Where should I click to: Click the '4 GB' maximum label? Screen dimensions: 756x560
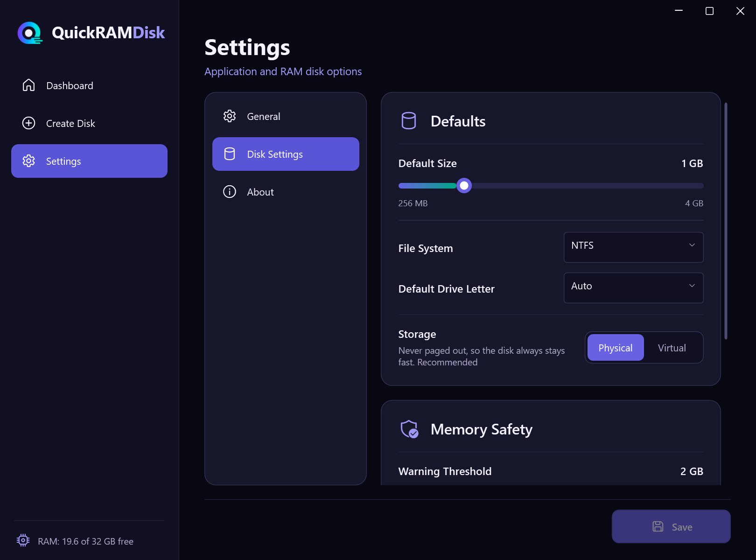pyautogui.click(x=694, y=203)
